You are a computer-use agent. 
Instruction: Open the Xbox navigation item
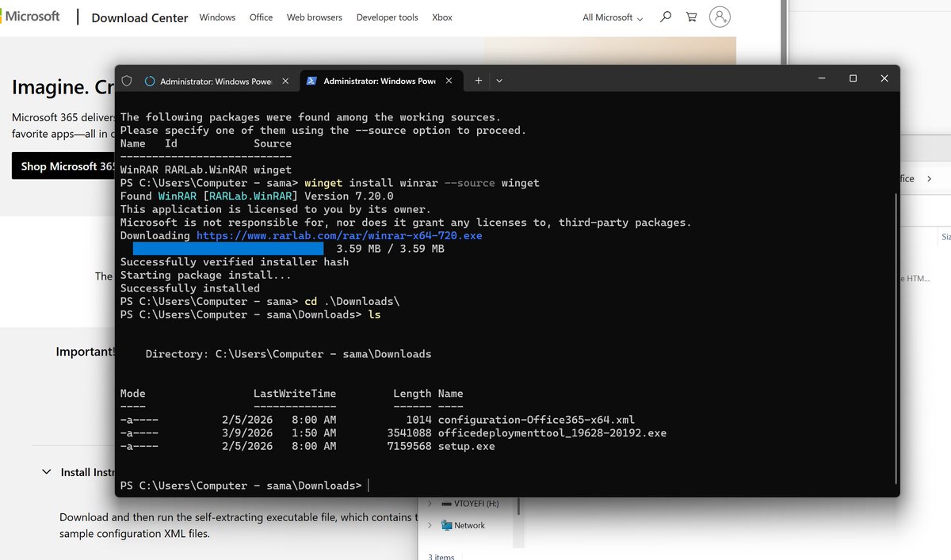click(442, 17)
